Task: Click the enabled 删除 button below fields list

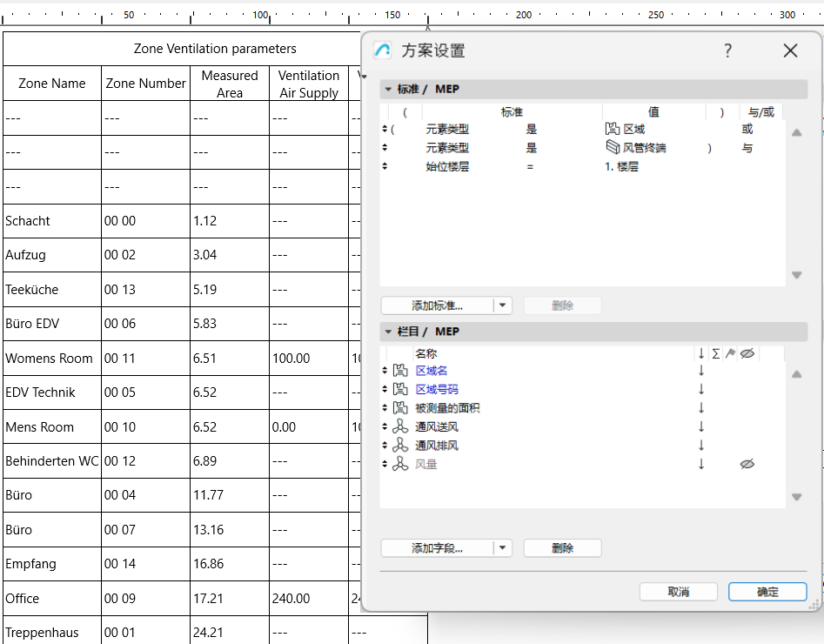Action: [x=562, y=547]
